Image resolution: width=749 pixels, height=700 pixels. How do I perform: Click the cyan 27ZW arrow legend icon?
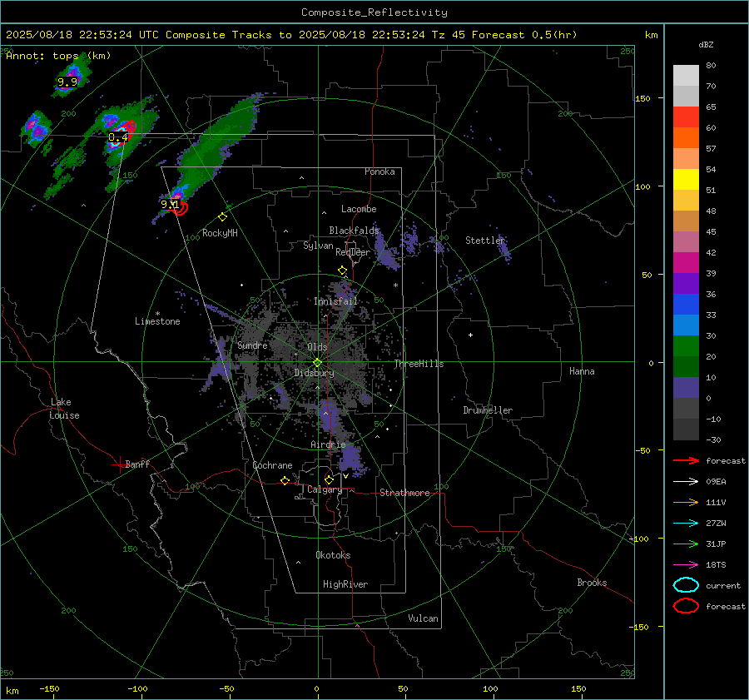pos(686,524)
